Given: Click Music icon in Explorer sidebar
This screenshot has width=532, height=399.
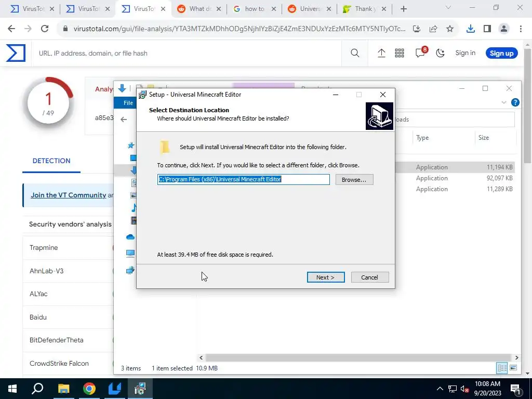Looking at the screenshot, I should point(134,208).
